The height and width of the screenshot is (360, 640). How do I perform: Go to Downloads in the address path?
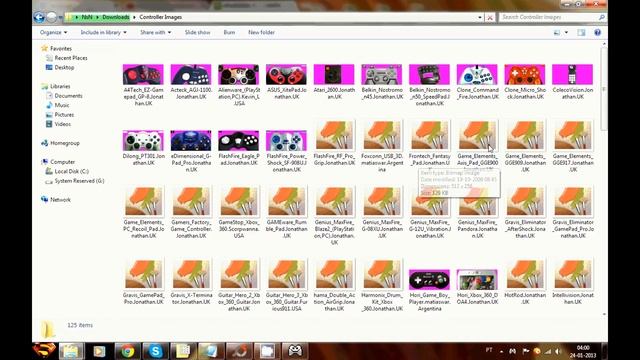116,17
